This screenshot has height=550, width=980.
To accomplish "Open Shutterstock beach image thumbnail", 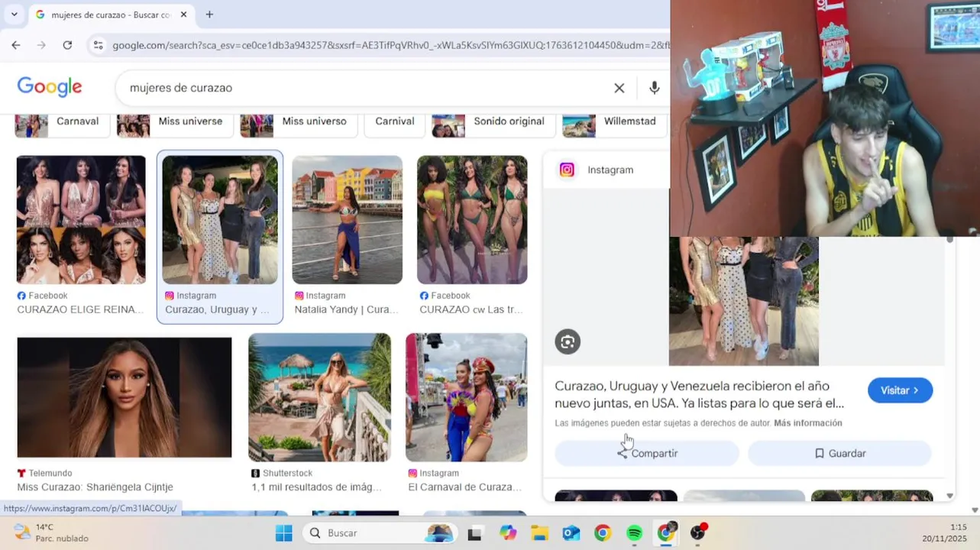I will 319,397.
